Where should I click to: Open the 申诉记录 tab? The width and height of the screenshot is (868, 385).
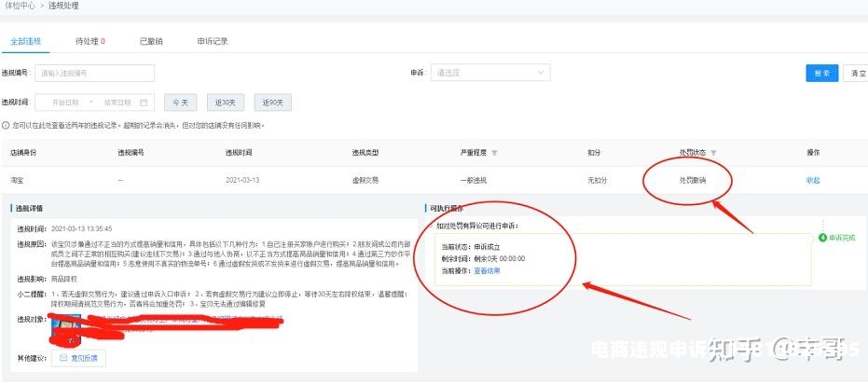tap(213, 41)
